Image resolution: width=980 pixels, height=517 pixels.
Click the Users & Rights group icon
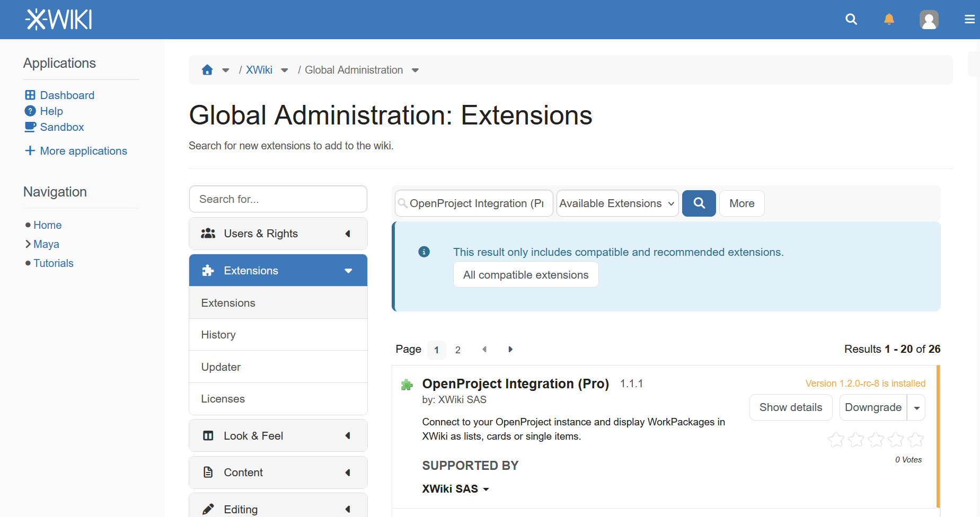(208, 234)
